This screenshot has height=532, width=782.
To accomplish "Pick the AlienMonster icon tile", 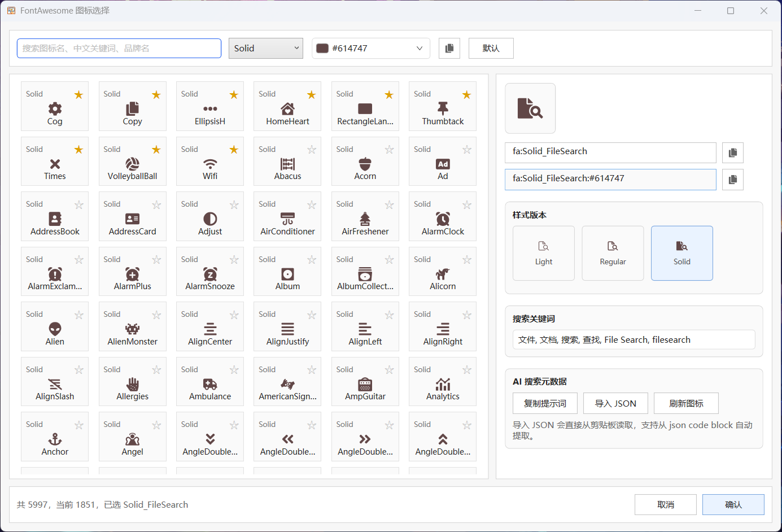I will point(133,326).
